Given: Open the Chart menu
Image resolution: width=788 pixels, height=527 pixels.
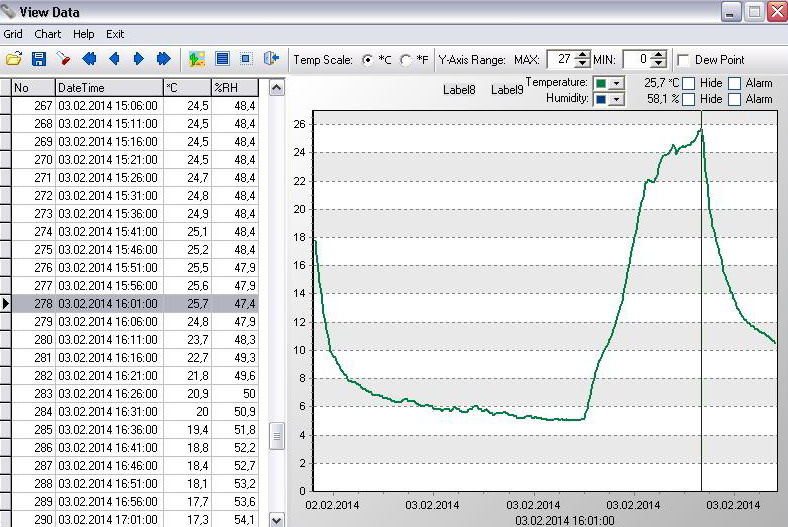Looking at the screenshot, I should tap(48, 34).
